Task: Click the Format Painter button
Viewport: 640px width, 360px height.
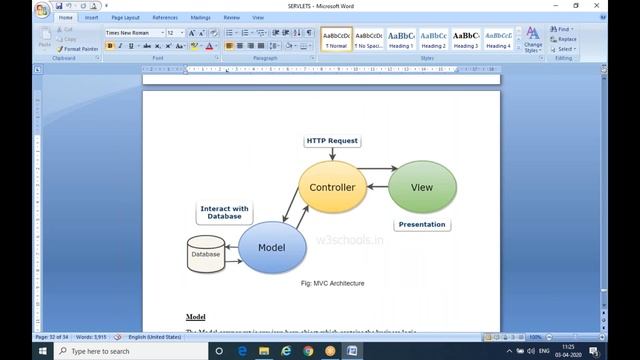Action: (78, 49)
